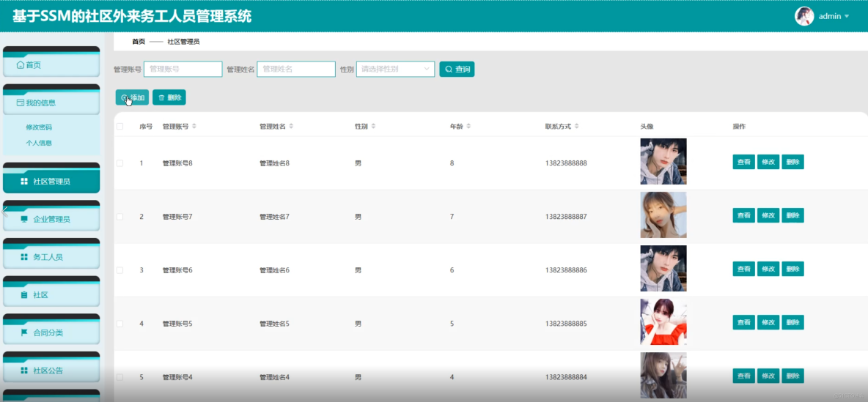Click 查看 for 管理账号5 row

[744, 322]
